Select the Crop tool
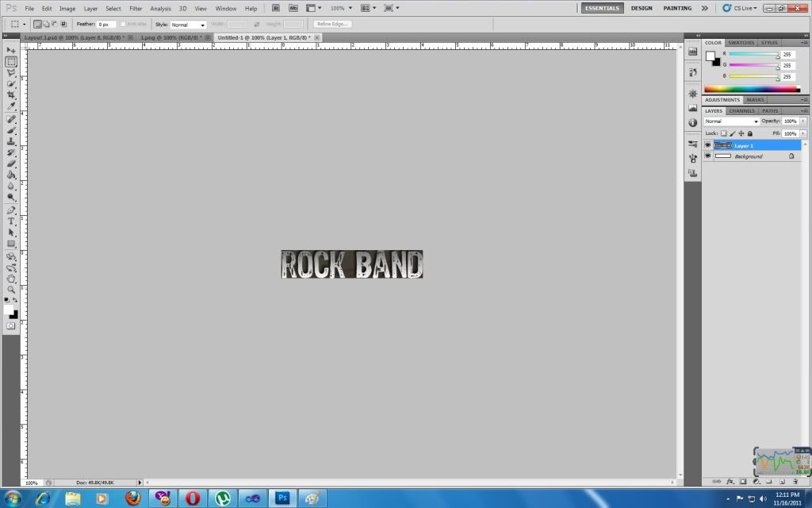 (x=11, y=95)
